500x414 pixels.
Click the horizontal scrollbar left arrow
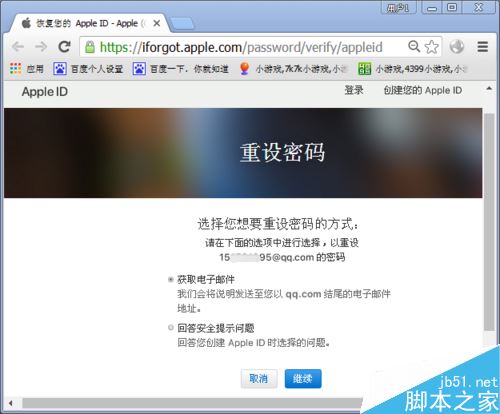(11, 403)
